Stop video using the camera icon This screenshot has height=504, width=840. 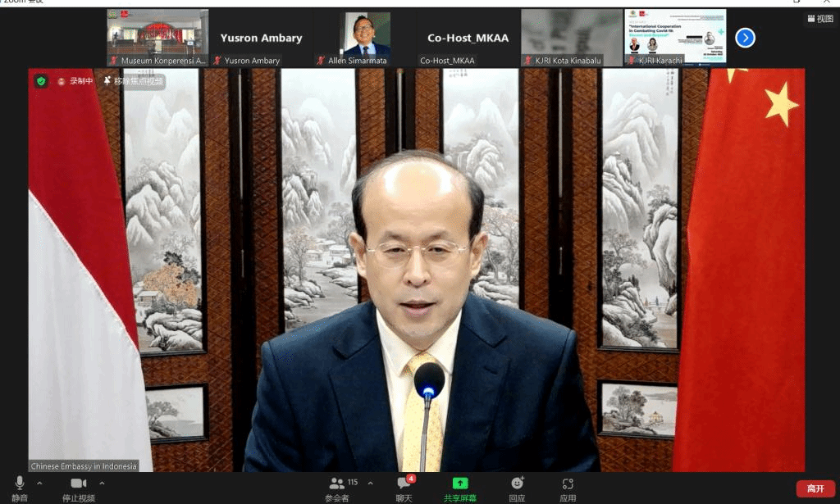point(79,484)
